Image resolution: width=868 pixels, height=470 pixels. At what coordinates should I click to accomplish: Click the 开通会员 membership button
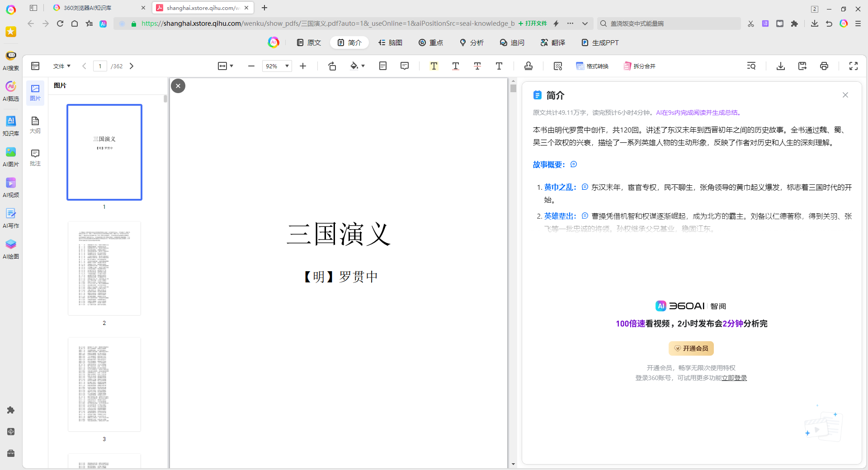click(x=691, y=348)
